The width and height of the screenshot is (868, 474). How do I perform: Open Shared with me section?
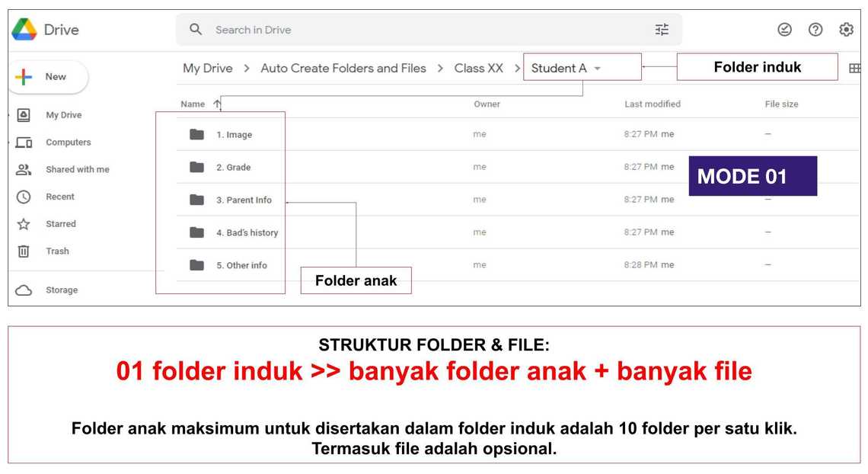click(x=77, y=169)
